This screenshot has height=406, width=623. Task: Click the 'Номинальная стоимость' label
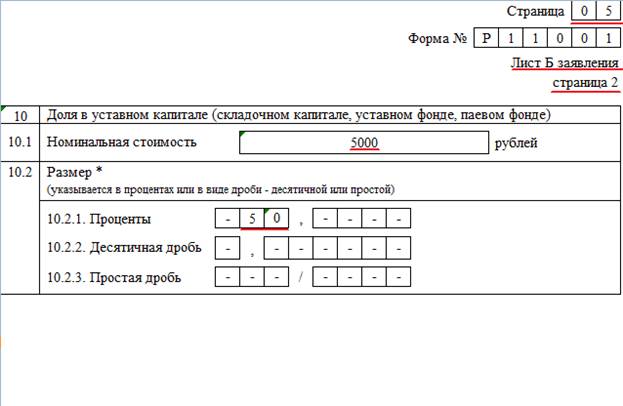[121, 142]
